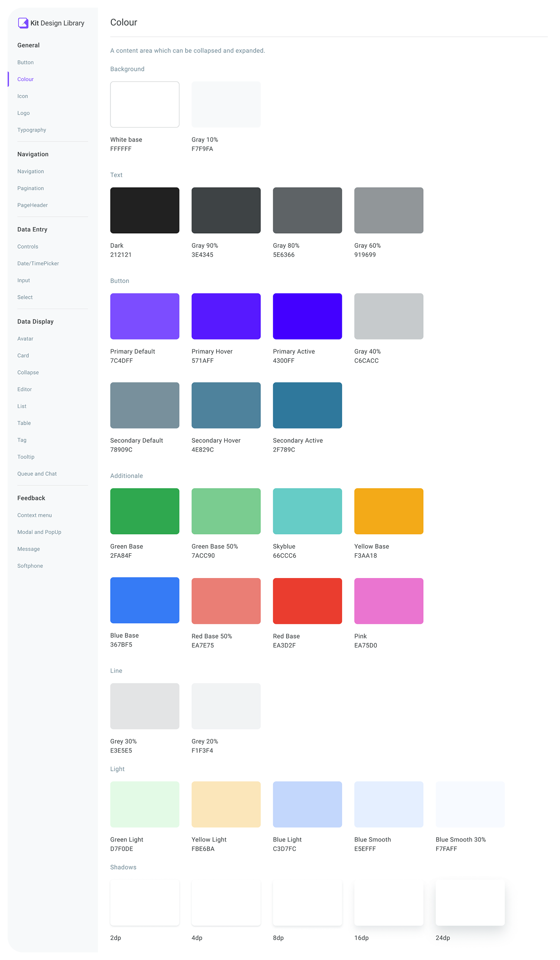The image size is (560, 960).
Task: Select the Secondary Active 2F789C swatch
Action: coord(308,405)
